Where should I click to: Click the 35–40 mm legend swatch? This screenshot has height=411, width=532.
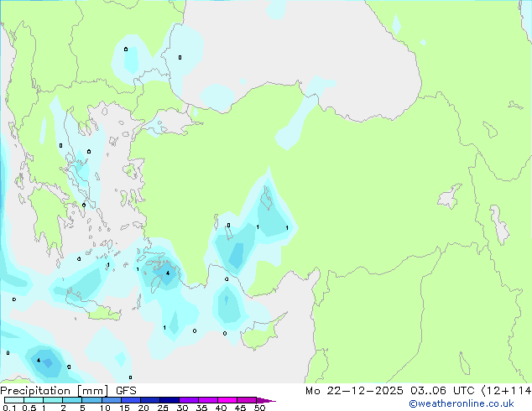(x=207, y=400)
